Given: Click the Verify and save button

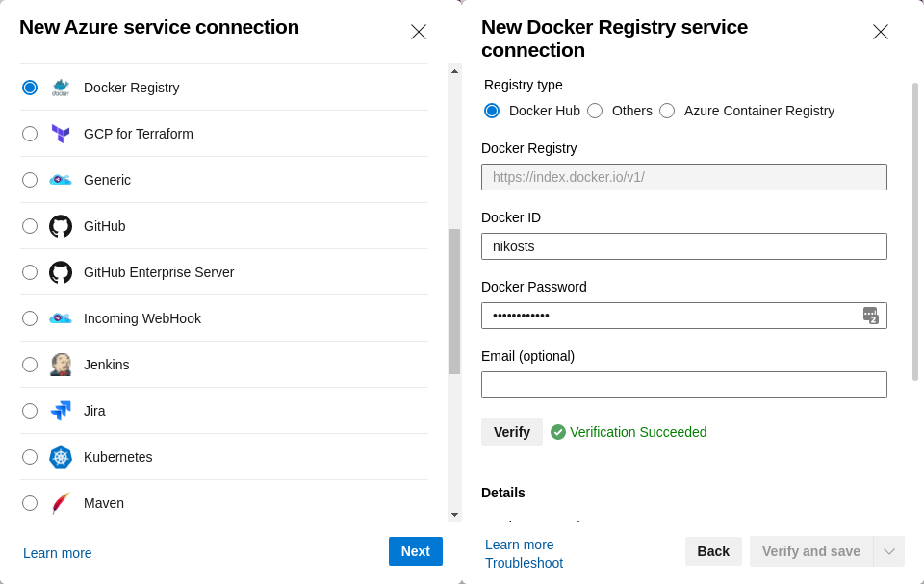Looking at the screenshot, I should pos(811,551).
